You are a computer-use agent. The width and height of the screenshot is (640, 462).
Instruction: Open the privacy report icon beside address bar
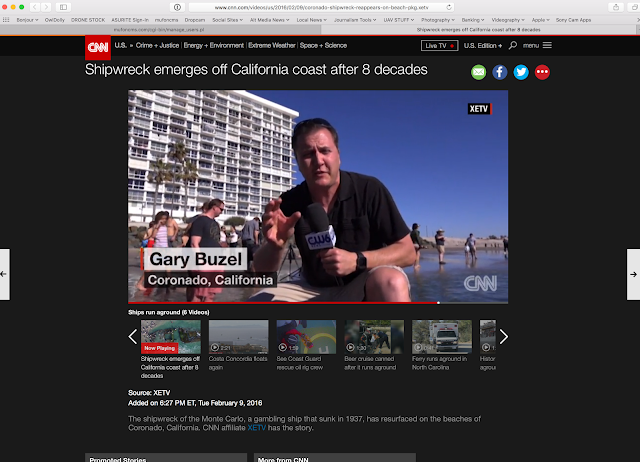177,7
